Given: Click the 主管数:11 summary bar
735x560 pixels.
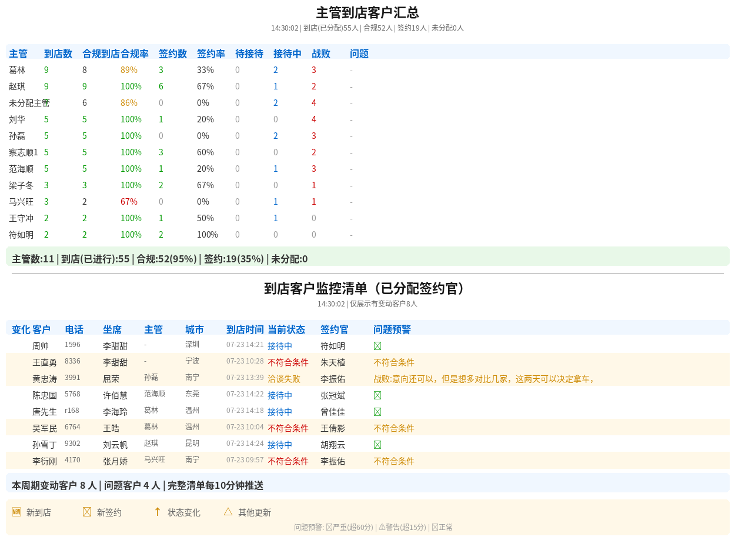Looking at the screenshot, I should pos(367,256).
